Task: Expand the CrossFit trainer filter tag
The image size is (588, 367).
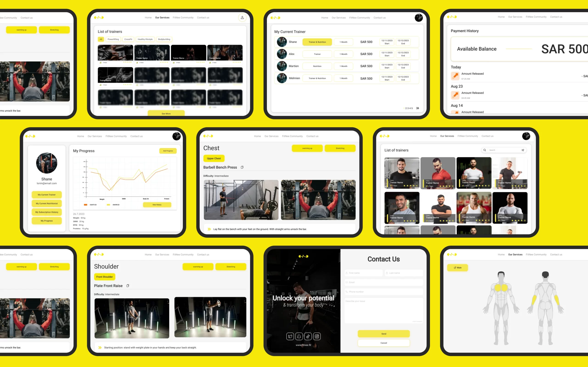Action: click(128, 39)
